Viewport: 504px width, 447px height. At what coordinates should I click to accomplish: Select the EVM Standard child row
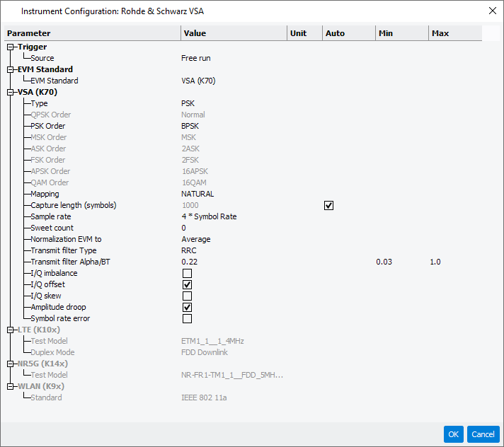[x=55, y=81]
